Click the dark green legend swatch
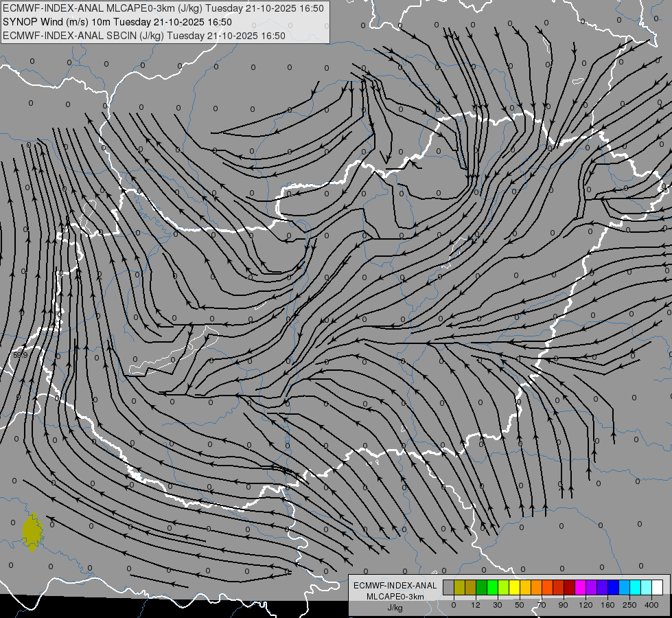This screenshot has width=672, height=618. click(x=482, y=587)
